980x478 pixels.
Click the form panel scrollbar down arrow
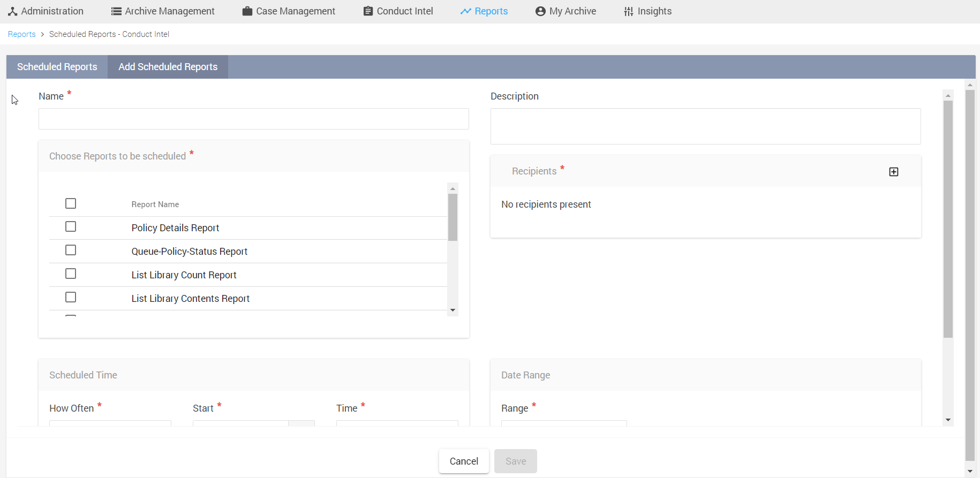pyautogui.click(x=948, y=420)
